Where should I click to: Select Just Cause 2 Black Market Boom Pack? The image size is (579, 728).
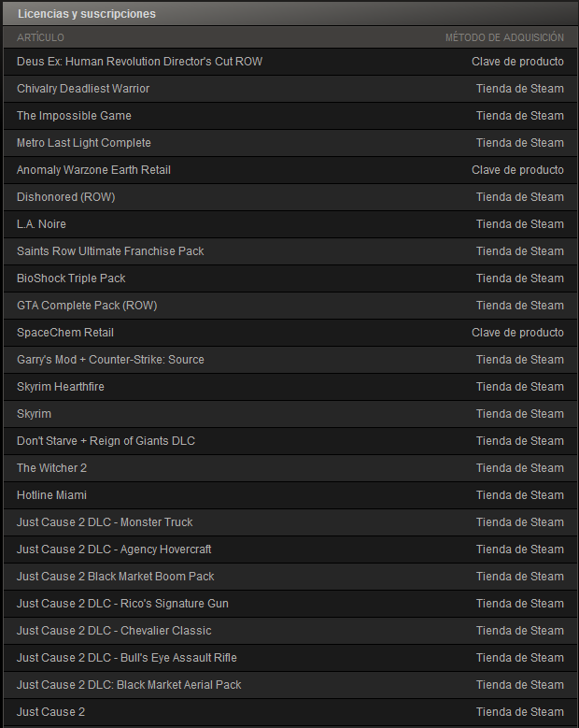[289, 577]
